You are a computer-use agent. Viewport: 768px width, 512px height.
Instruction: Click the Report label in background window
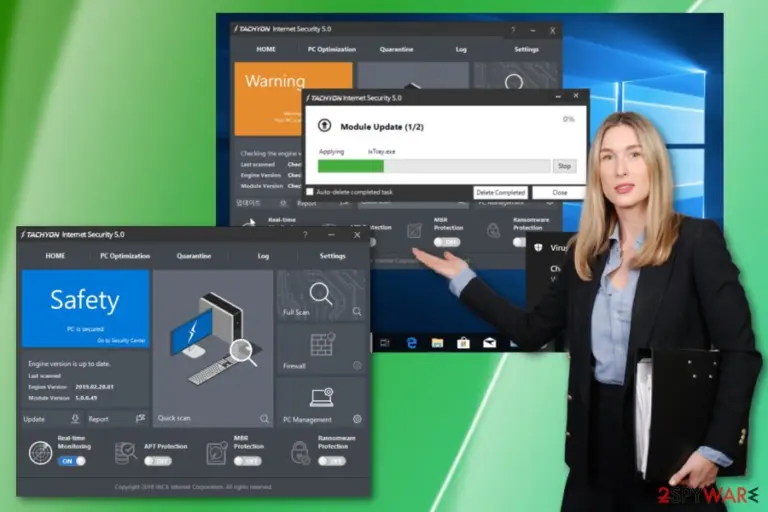tap(307, 203)
